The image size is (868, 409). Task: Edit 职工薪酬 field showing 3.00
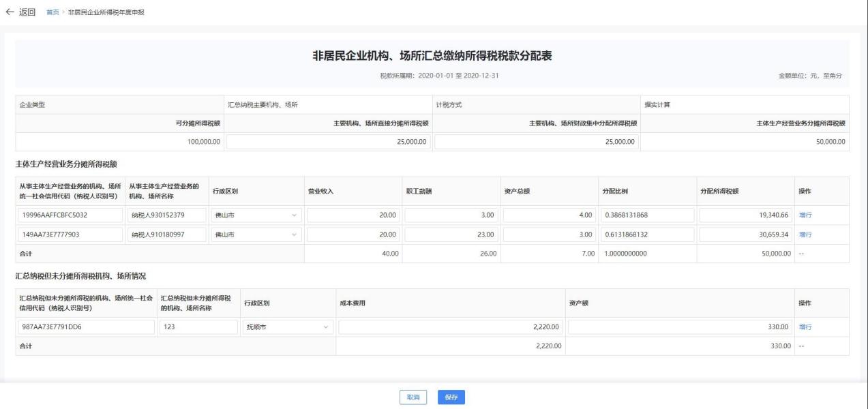(x=451, y=215)
